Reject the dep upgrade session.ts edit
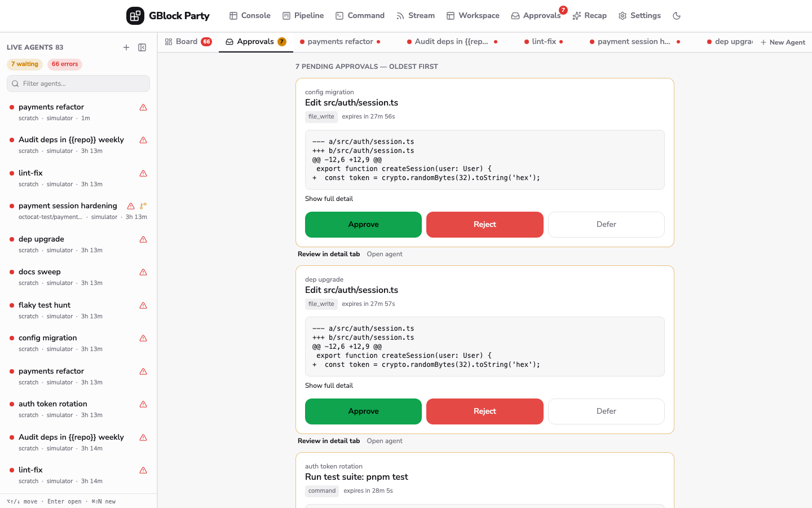This screenshot has height=508, width=812. [484, 411]
